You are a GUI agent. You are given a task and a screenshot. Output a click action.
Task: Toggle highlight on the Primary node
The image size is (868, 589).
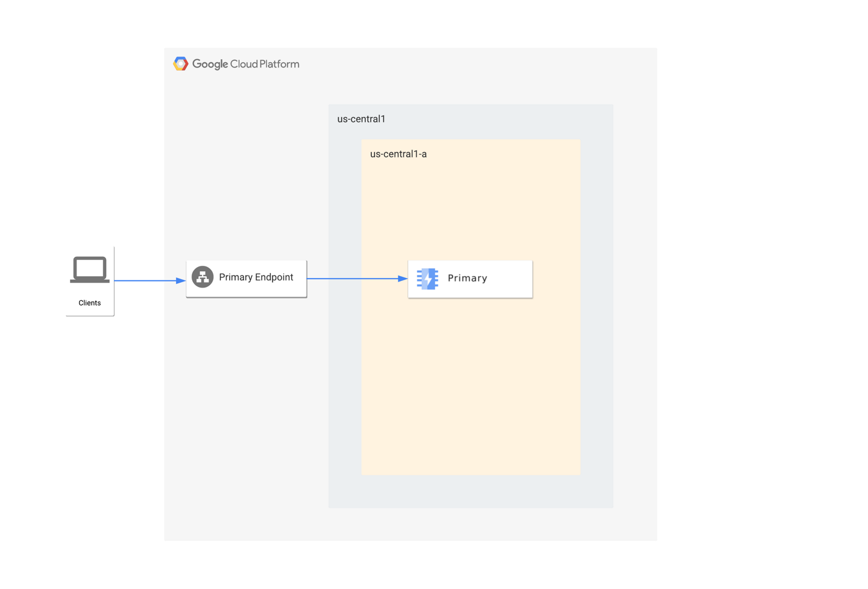tap(470, 279)
